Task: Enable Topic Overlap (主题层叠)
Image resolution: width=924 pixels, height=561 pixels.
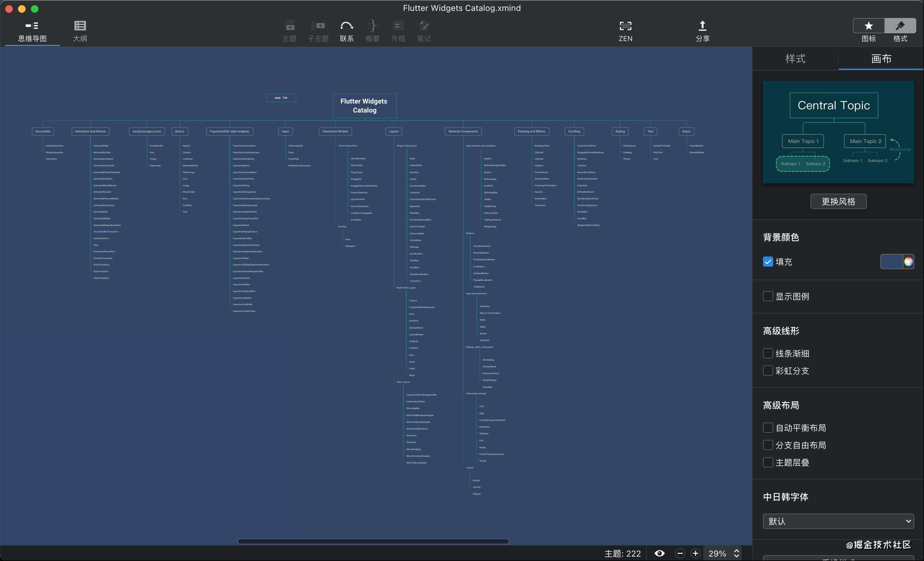Action: click(768, 463)
